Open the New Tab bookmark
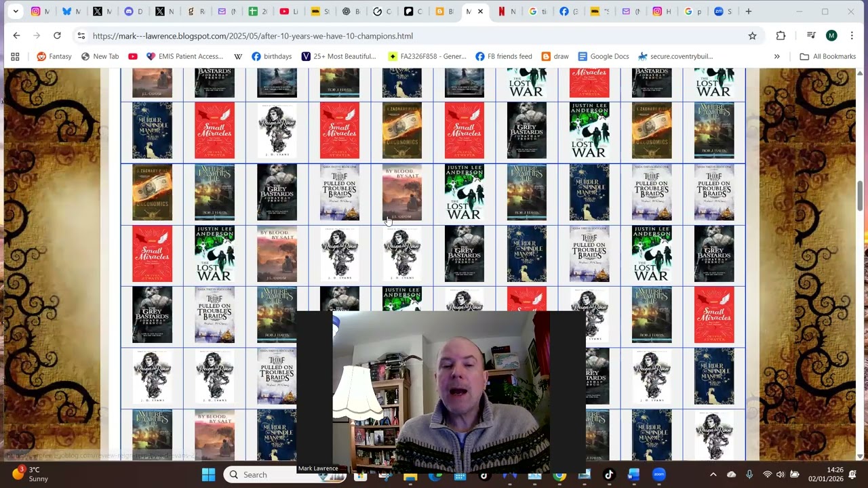Viewport: 868px width, 488px height. pyautogui.click(x=100, y=56)
